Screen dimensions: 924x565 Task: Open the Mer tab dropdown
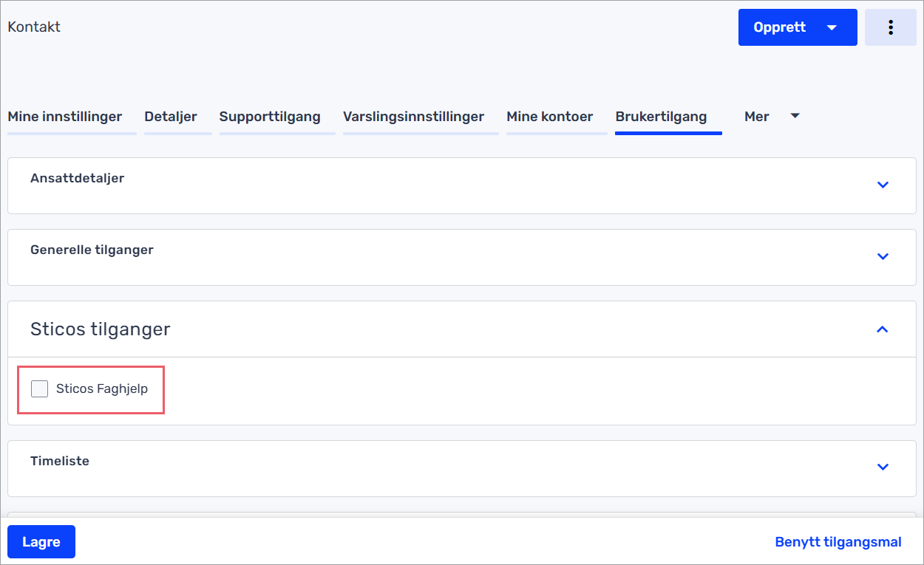coord(771,117)
